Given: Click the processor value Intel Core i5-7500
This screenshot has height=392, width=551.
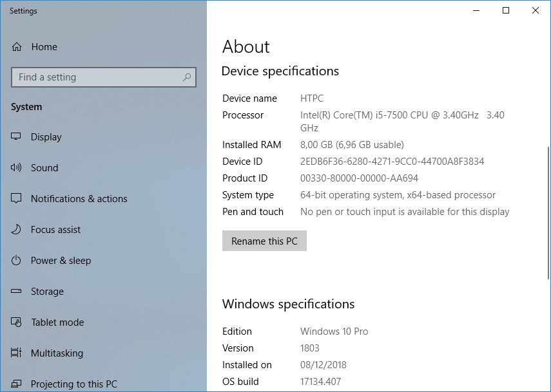Looking at the screenshot, I should pyautogui.click(x=402, y=122).
